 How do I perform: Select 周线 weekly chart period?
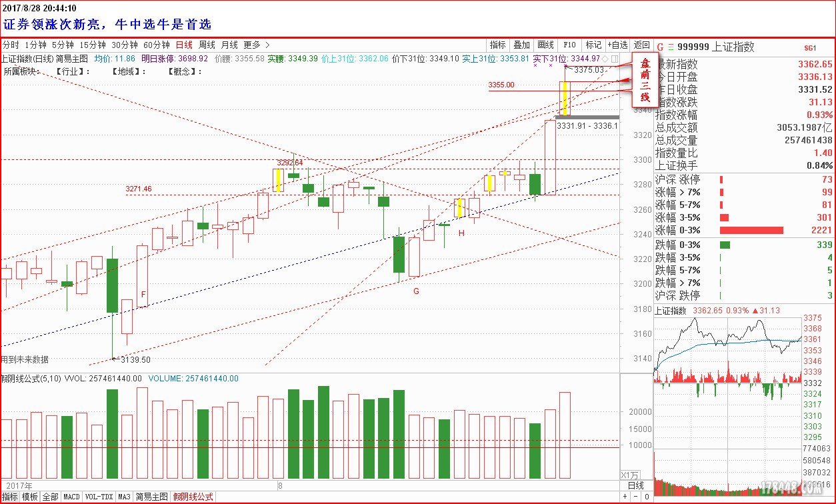tap(207, 45)
